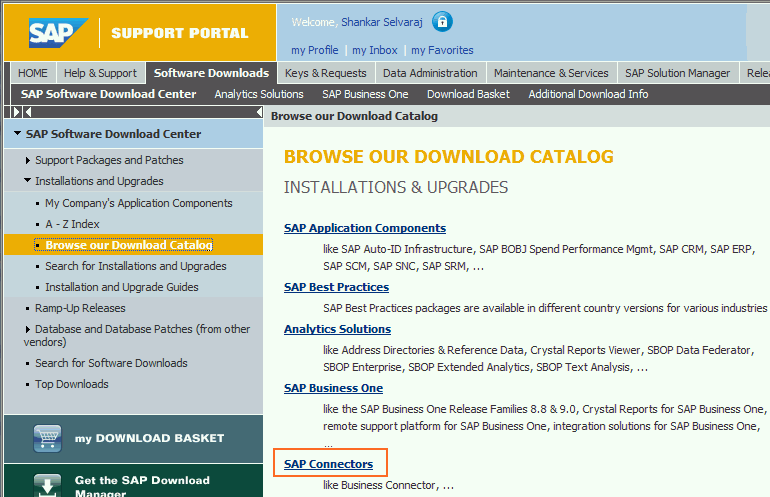Select Search for Software Downloads
The width and height of the screenshot is (770, 497).
[x=111, y=363]
